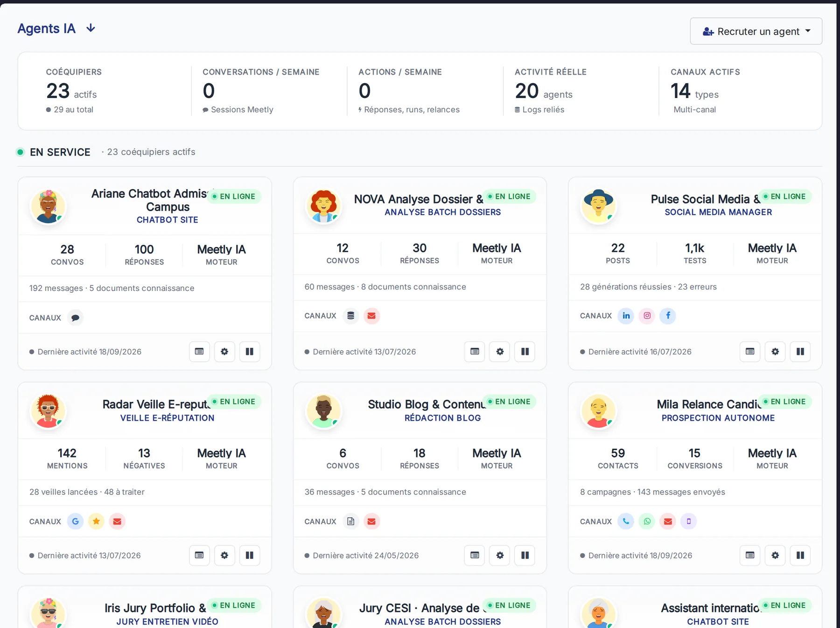Open settings gear for Studio Blog card

point(500,555)
